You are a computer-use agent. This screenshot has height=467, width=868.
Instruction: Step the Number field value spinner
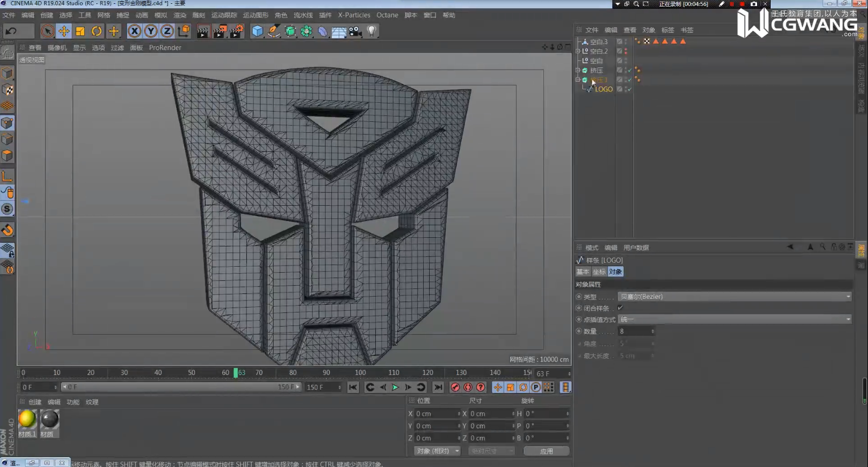[653, 331]
